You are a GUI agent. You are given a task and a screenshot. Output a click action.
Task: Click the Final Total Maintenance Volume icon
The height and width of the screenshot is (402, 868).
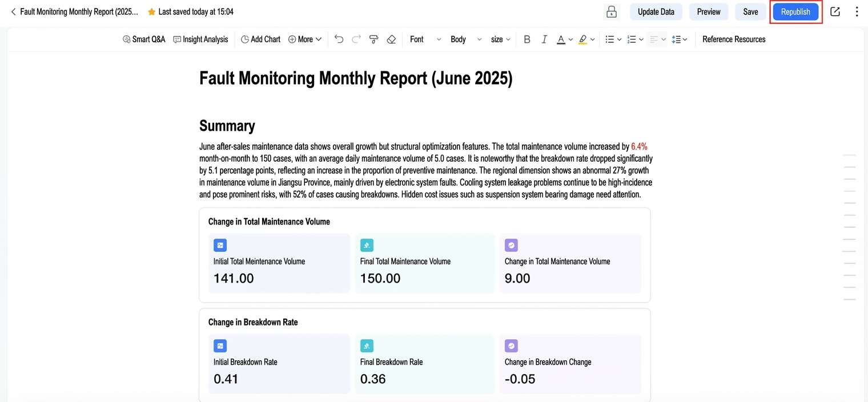(x=367, y=246)
